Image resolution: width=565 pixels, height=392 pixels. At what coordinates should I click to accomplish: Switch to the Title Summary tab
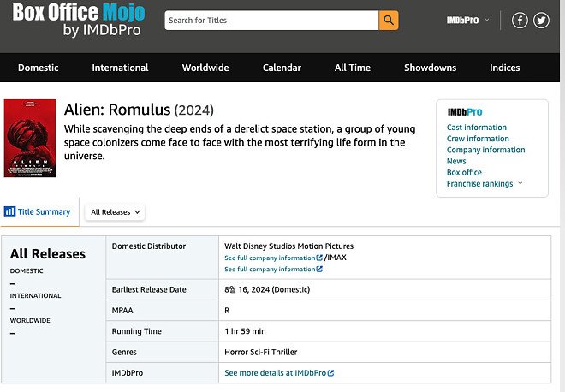(x=44, y=211)
